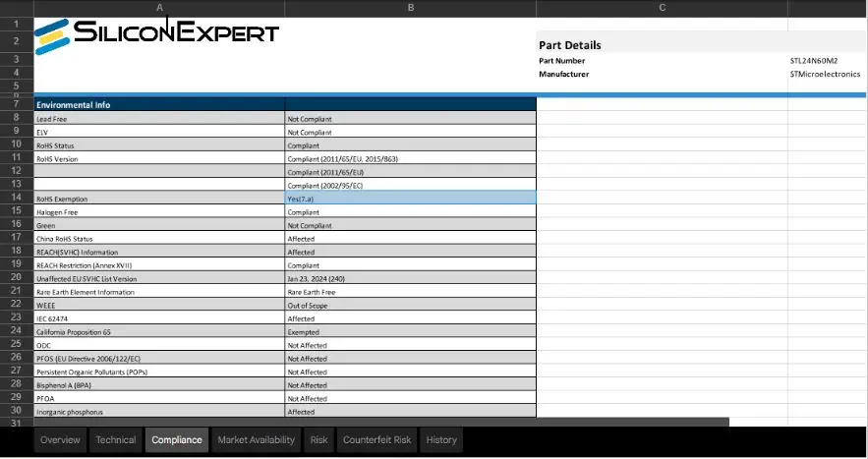The height and width of the screenshot is (459, 868).
Task: Select the 'REACH(SVHC) Information' cell
Action: point(159,252)
